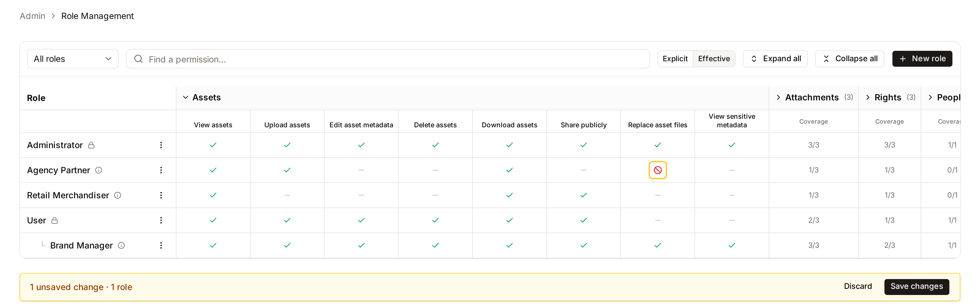Click the red deny icon for Agency Partner
This screenshot has width=980, height=306.
[x=658, y=170]
